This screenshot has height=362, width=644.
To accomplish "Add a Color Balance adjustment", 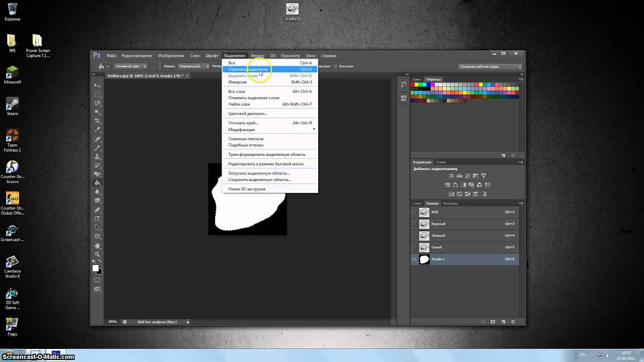I will tap(455, 185).
